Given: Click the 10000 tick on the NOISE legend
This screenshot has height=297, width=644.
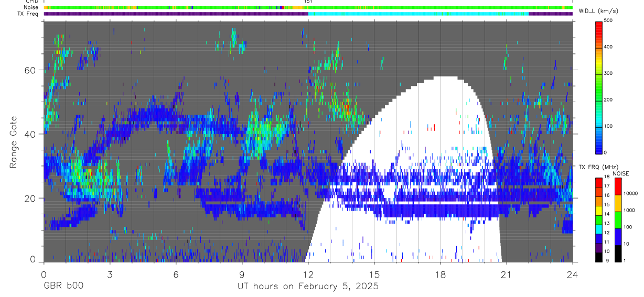Looking at the screenshot, I should pos(631,193).
